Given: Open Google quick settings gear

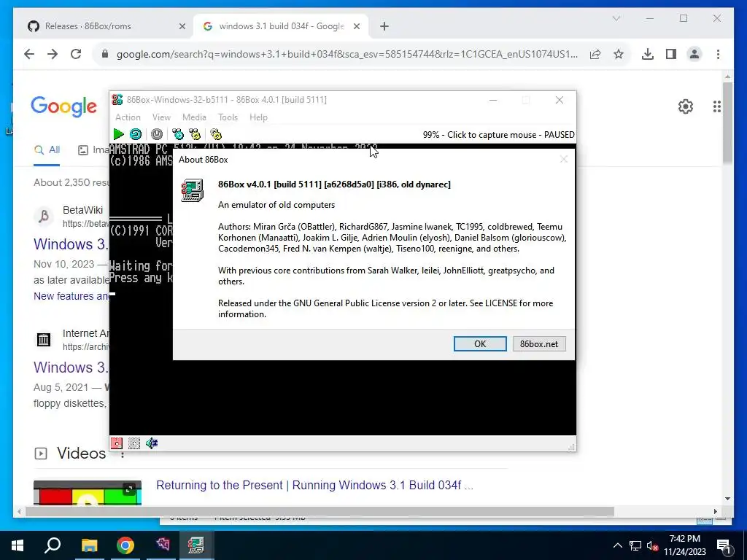Looking at the screenshot, I should tap(686, 106).
